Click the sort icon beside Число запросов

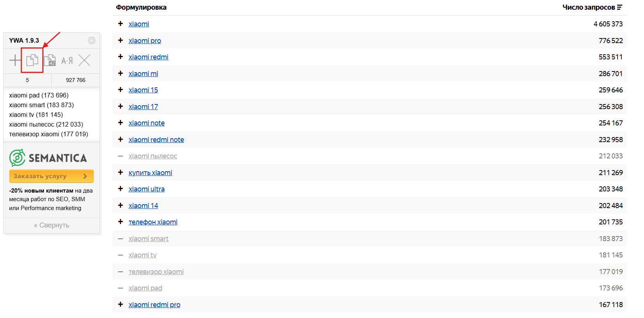620,7
